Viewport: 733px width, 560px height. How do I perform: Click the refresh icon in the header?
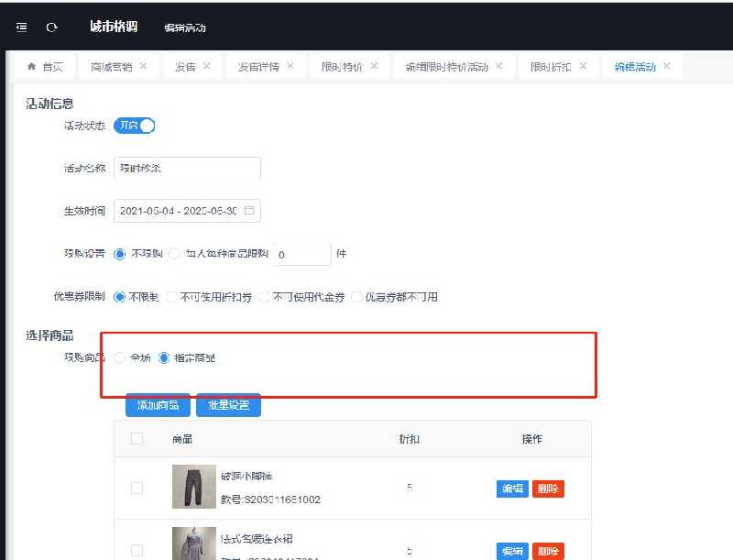pos(51,27)
